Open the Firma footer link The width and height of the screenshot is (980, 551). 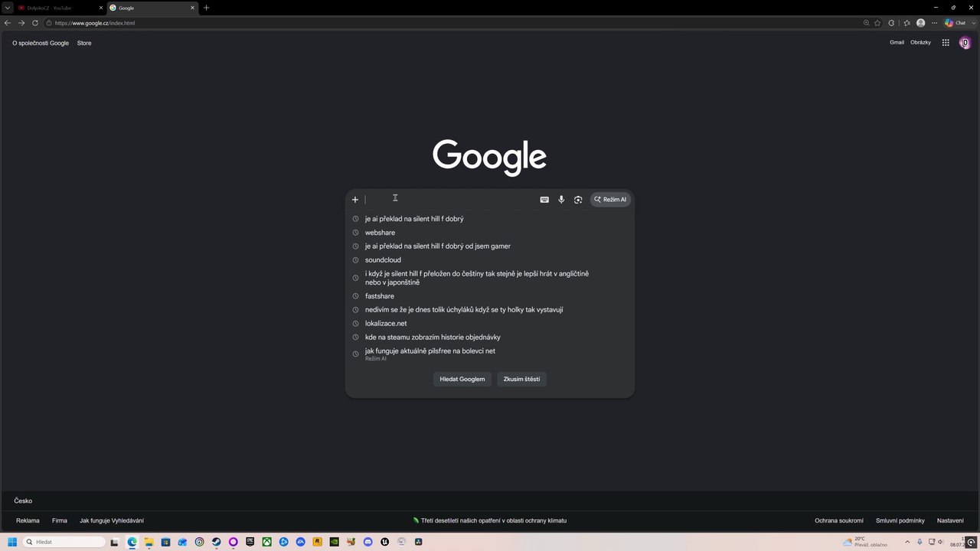click(60, 520)
